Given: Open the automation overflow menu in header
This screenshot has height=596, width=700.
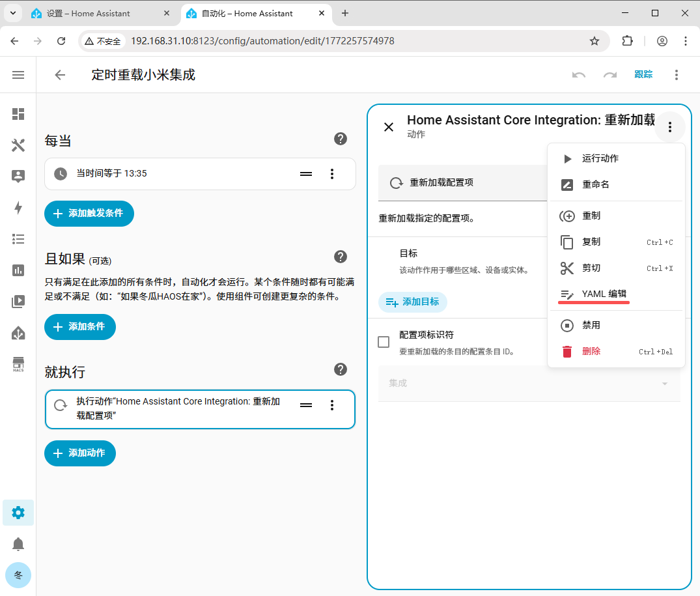Looking at the screenshot, I should (x=677, y=75).
